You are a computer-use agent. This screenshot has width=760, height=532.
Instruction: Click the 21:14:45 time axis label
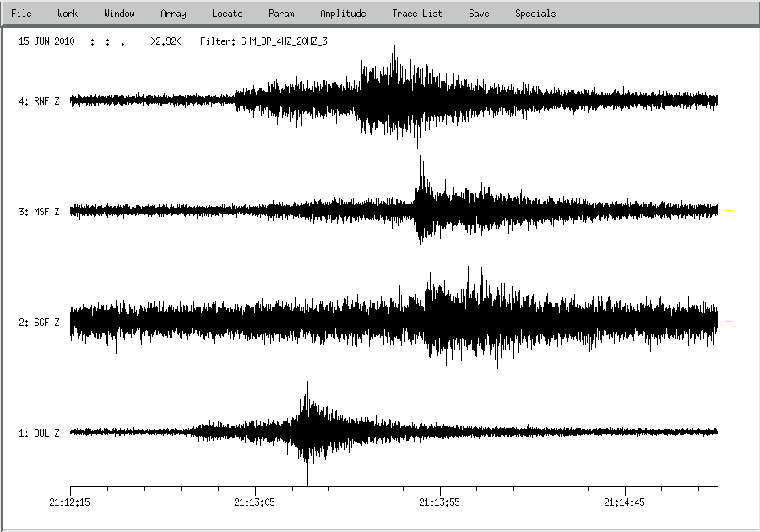click(x=625, y=502)
